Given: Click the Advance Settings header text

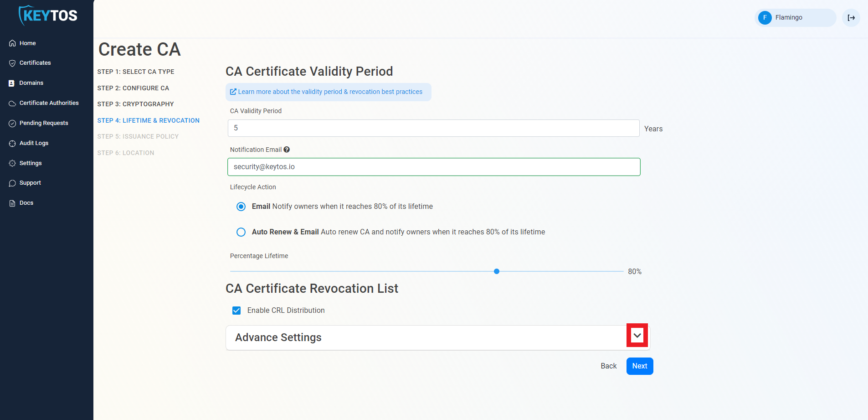Looking at the screenshot, I should point(278,337).
